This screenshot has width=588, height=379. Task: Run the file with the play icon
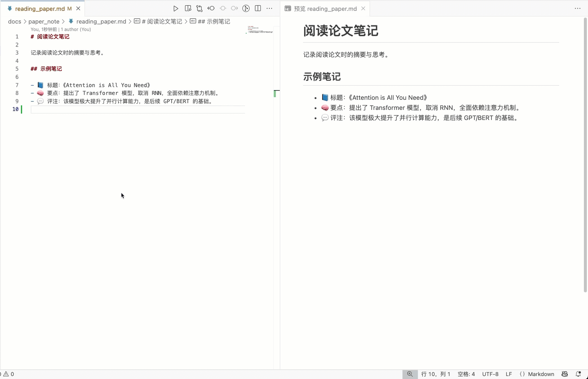(x=176, y=9)
